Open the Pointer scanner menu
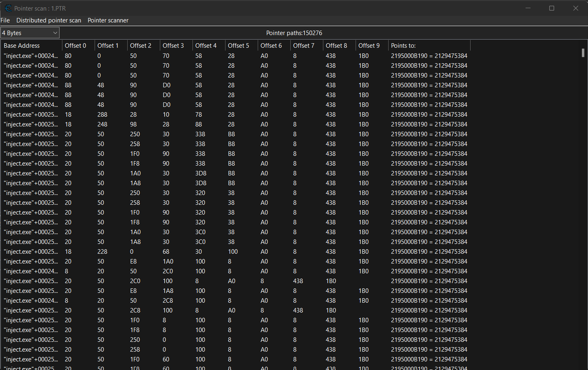This screenshot has width=588, height=370. click(108, 20)
